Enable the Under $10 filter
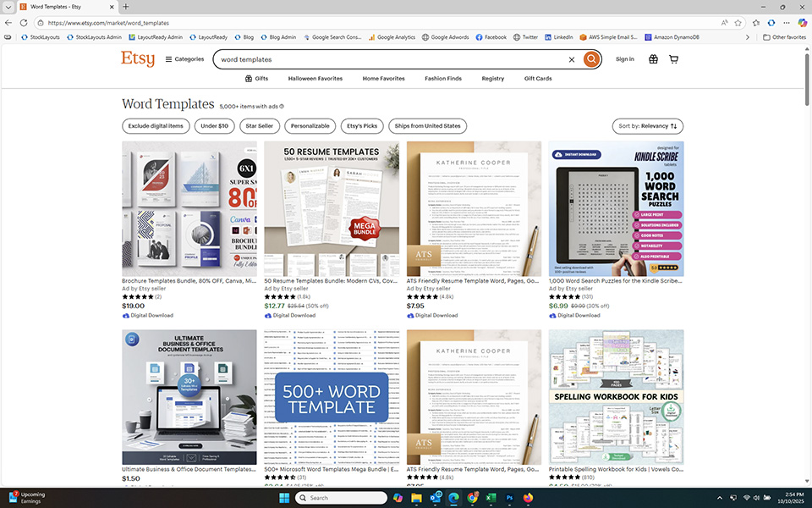Viewport: 812px width, 508px height. [214, 125]
